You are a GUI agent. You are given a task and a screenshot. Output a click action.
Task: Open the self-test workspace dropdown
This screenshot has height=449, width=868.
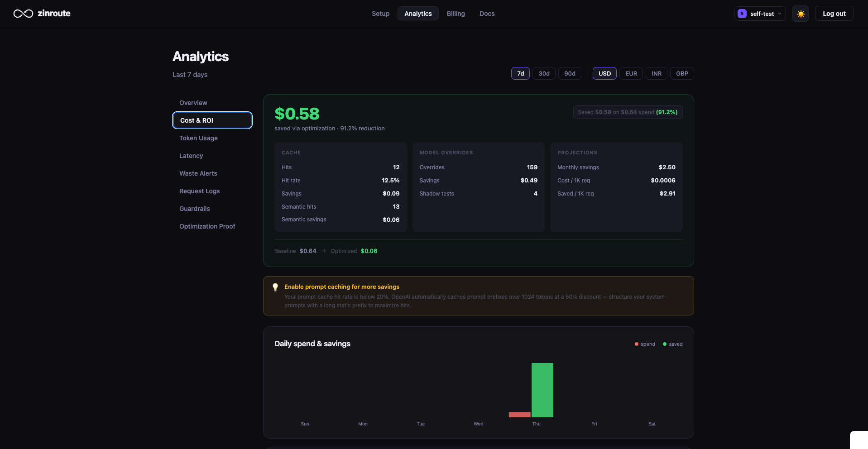[760, 14]
